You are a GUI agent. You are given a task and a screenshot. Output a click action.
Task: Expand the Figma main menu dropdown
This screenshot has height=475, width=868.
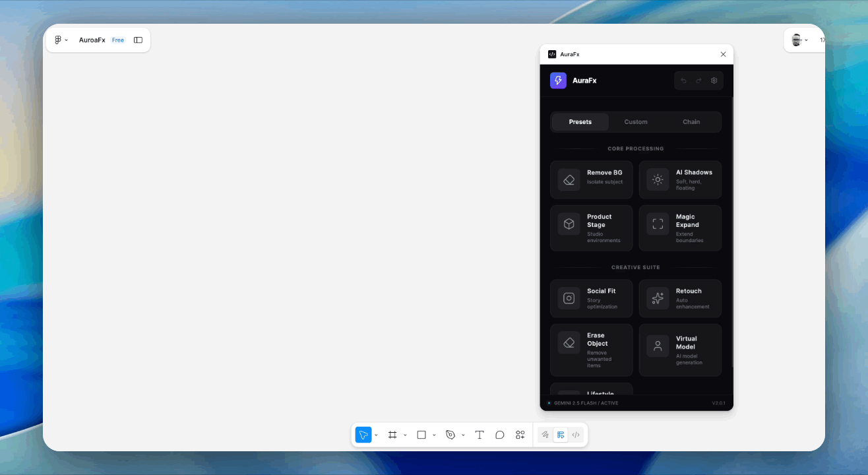coord(61,40)
